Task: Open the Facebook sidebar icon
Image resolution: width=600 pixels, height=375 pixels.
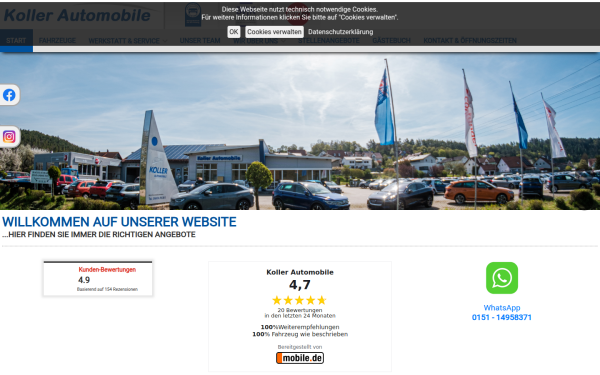Action: click(x=9, y=95)
